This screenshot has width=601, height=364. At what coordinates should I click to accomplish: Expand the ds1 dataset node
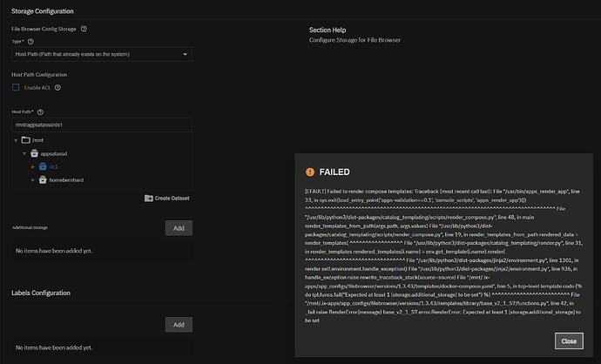32,166
